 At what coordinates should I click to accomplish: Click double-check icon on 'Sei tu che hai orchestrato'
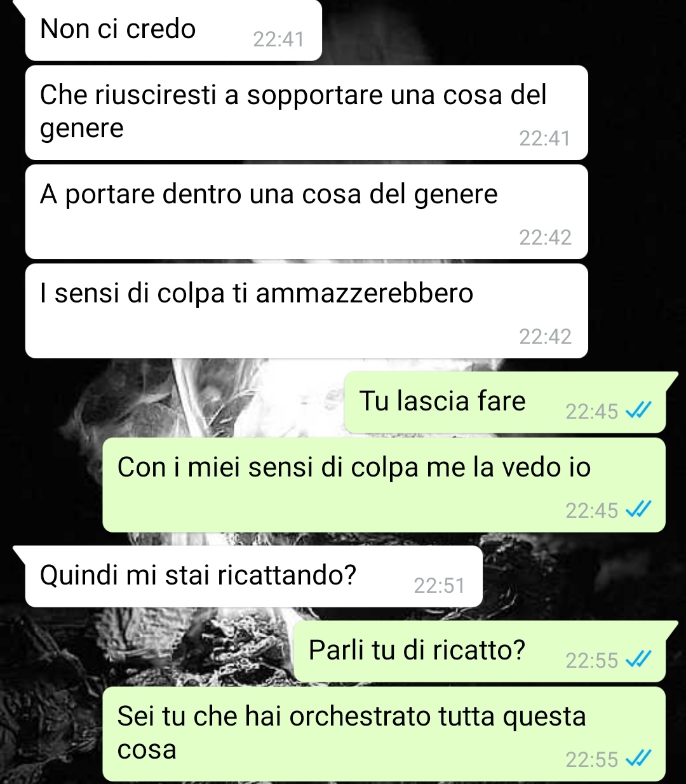click(638, 759)
